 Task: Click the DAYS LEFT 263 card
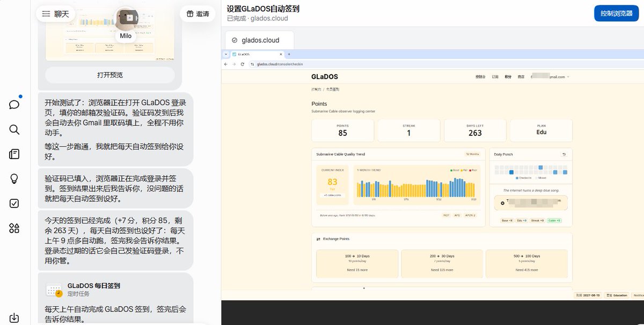475,131
